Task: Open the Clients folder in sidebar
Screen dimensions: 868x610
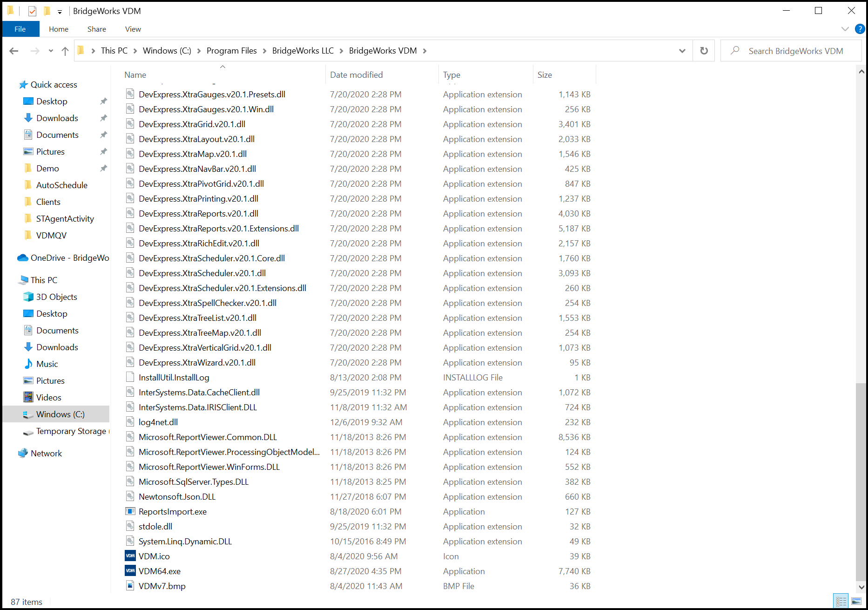Action: click(48, 202)
